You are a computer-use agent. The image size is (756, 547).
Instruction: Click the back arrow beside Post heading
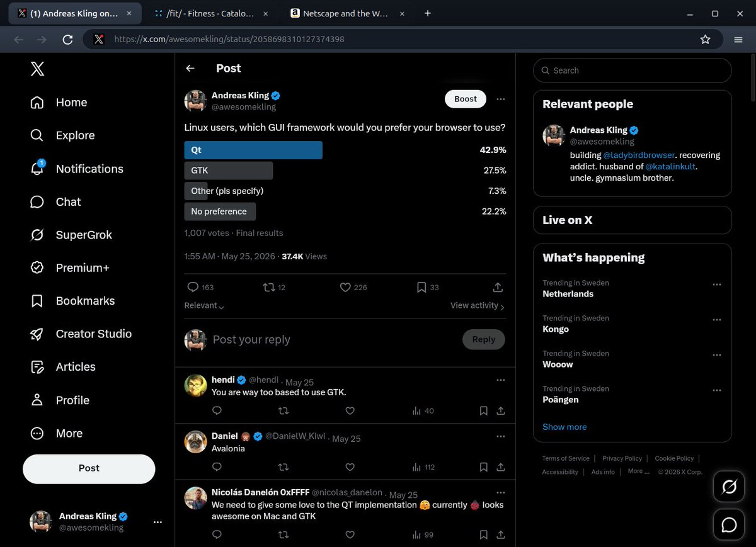click(190, 69)
